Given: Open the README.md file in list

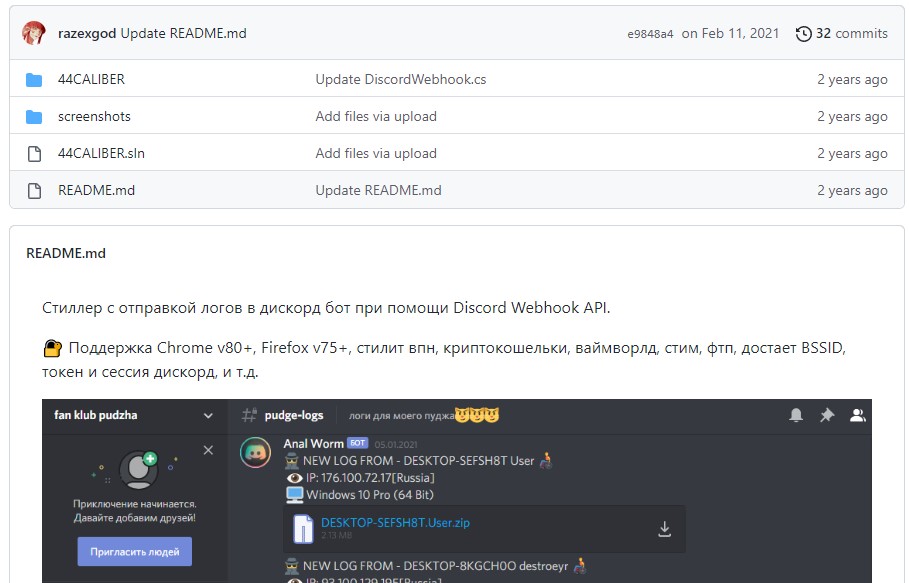Looking at the screenshot, I should click(96, 191).
